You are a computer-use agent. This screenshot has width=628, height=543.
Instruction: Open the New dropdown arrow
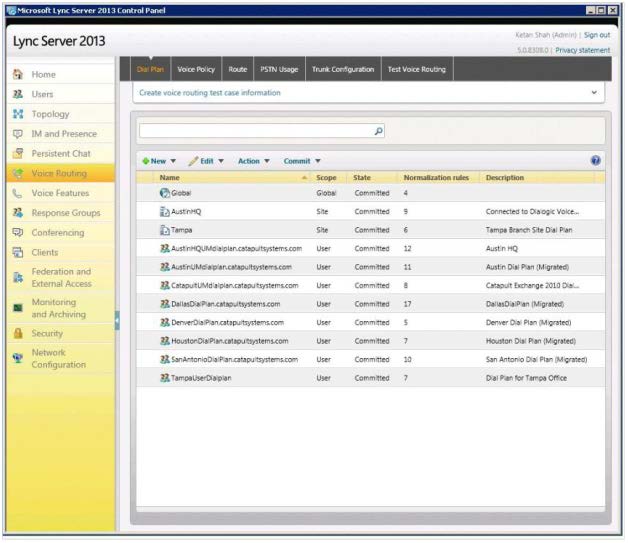(x=173, y=161)
